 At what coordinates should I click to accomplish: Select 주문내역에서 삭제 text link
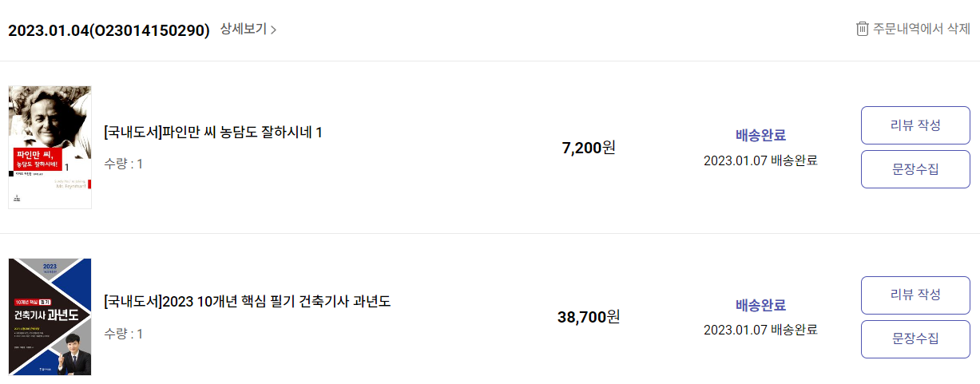[922, 30]
